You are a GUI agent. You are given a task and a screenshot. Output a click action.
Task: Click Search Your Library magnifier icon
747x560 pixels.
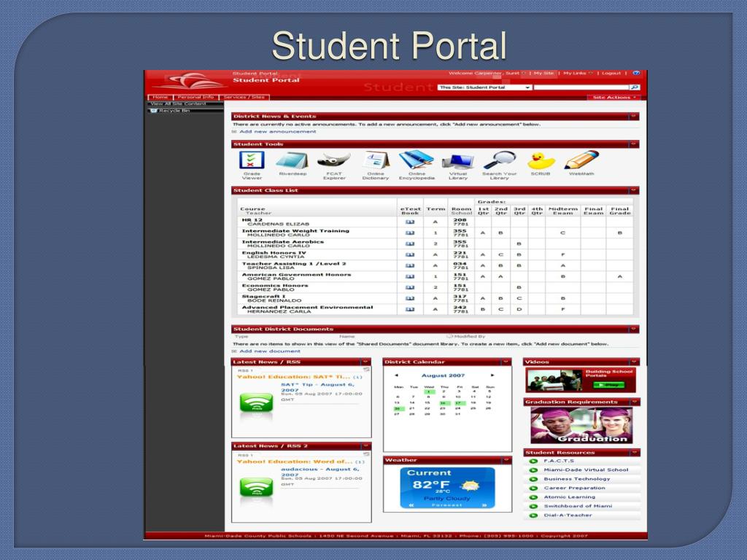coord(499,160)
